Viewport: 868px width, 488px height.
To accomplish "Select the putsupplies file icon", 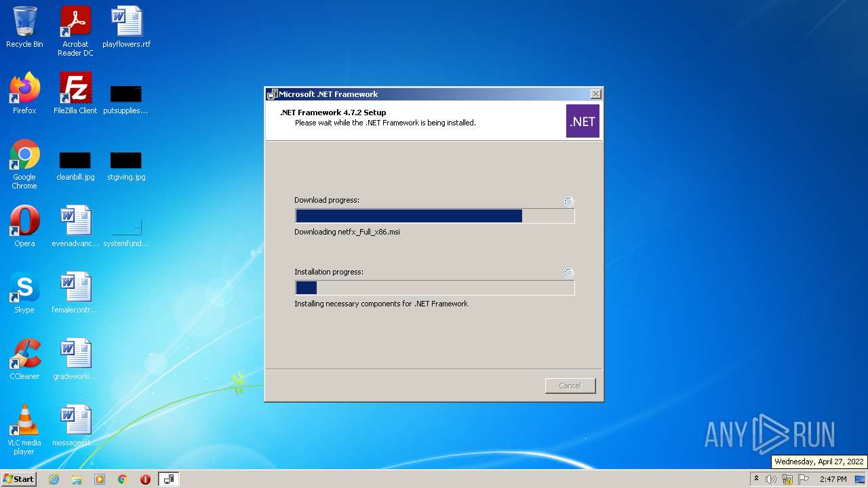I will click(126, 99).
